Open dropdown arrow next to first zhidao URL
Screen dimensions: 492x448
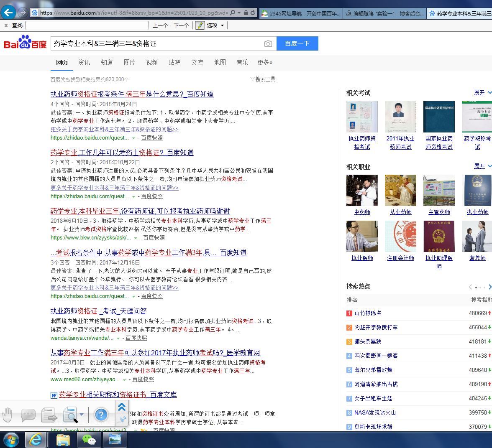pos(134,138)
